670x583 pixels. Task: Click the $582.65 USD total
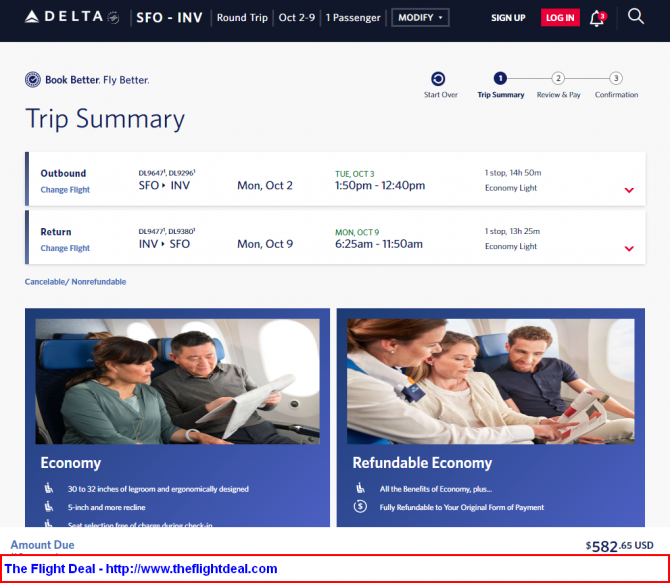[x=619, y=546]
